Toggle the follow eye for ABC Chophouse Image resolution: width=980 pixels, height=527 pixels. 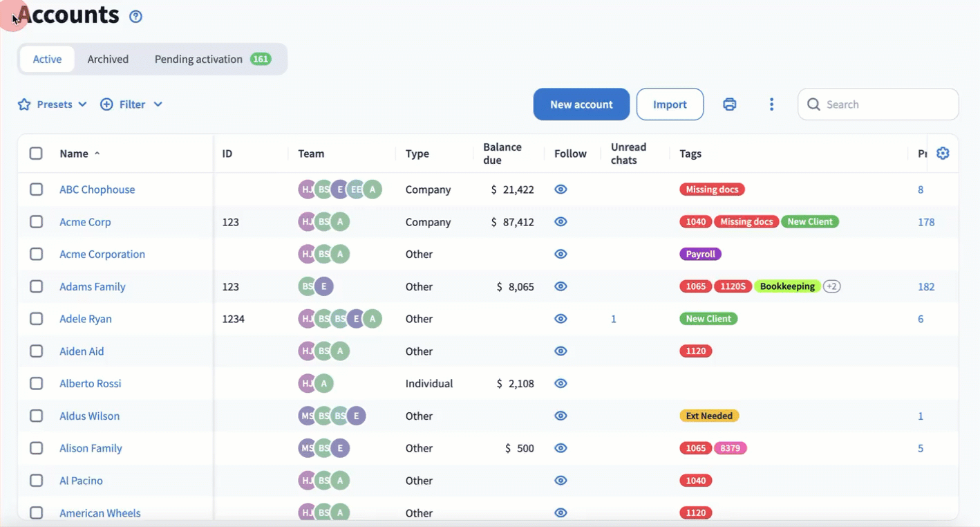coord(560,189)
